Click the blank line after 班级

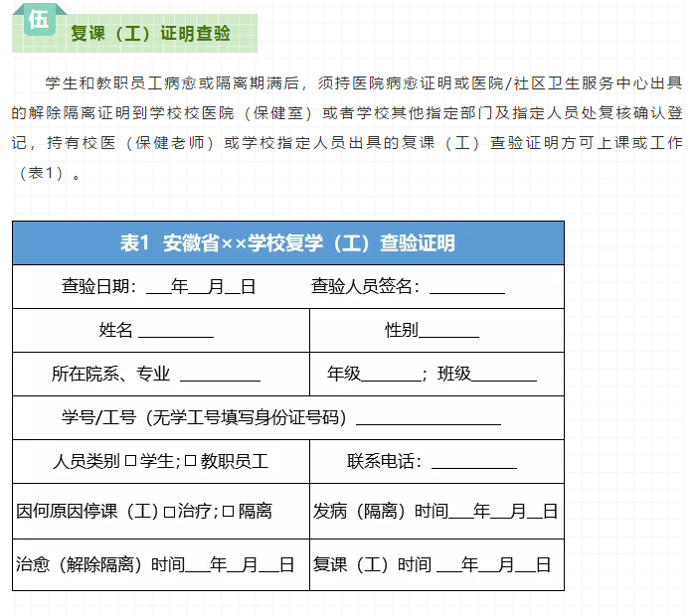(x=504, y=379)
